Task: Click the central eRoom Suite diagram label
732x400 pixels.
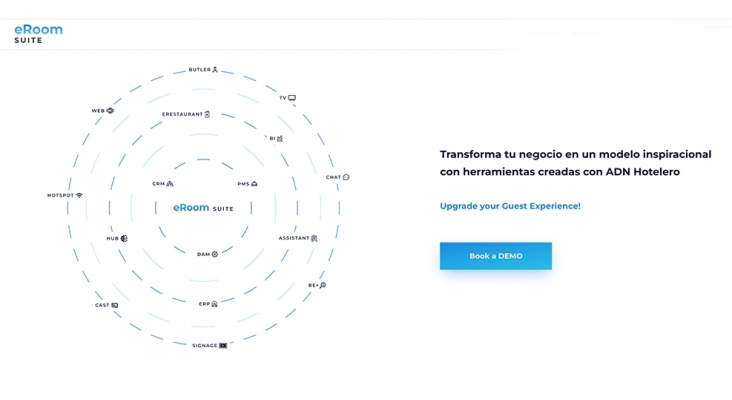Action: point(203,208)
